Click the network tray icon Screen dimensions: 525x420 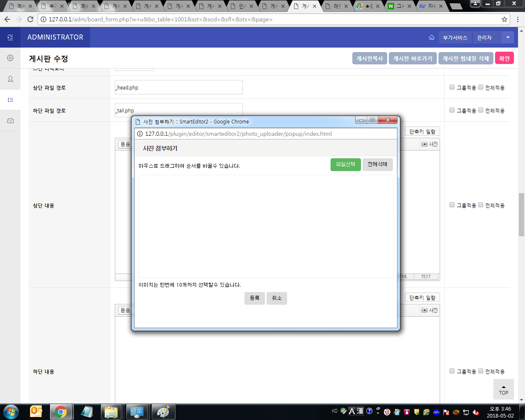466,412
